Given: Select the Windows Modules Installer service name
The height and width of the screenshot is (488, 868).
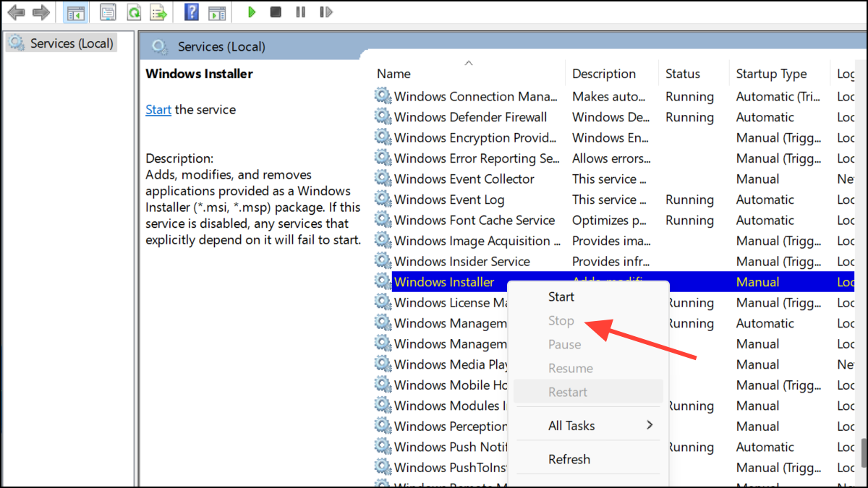Looking at the screenshot, I should tap(451, 406).
